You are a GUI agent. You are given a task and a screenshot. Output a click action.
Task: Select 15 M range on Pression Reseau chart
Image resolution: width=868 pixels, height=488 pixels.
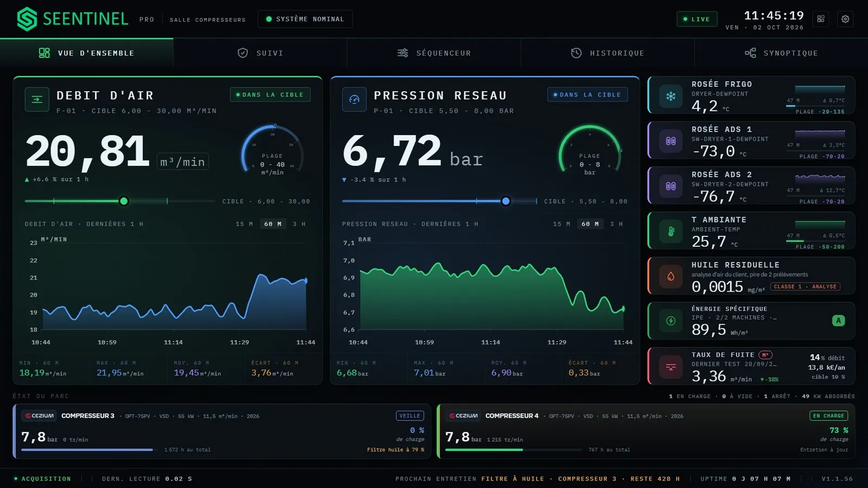pos(561,224)
